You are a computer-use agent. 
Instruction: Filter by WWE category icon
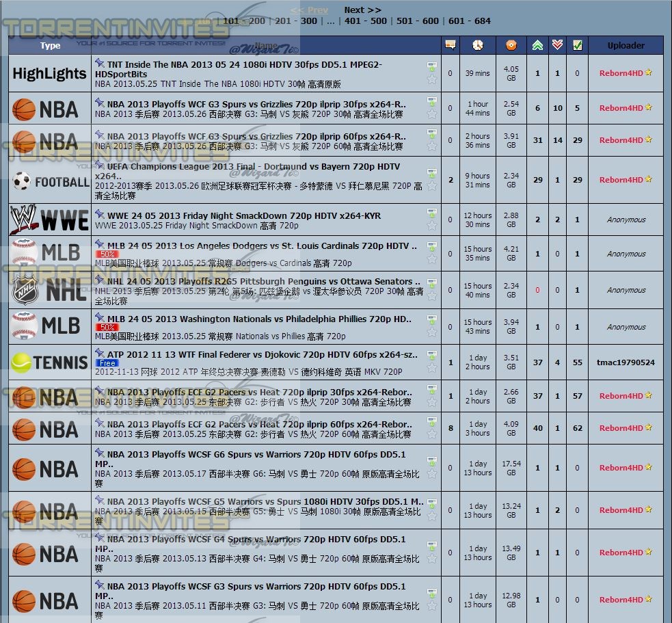point(49,220)
